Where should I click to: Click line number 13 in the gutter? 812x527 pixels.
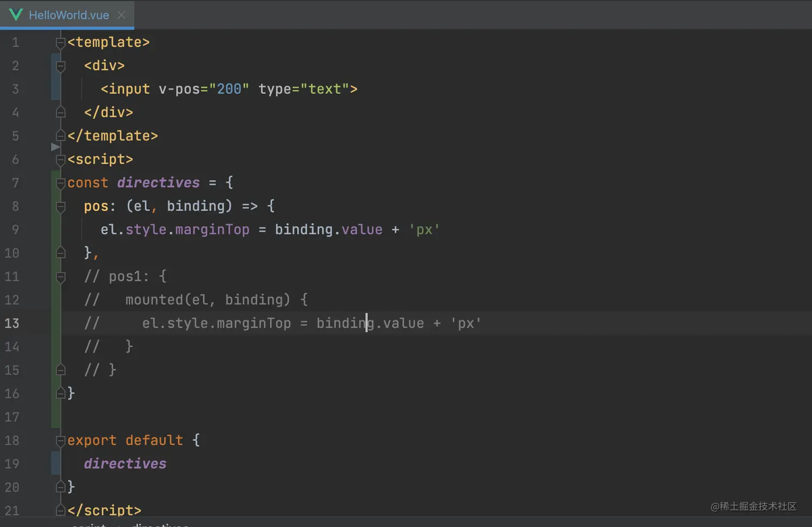(x=12, y=324)
